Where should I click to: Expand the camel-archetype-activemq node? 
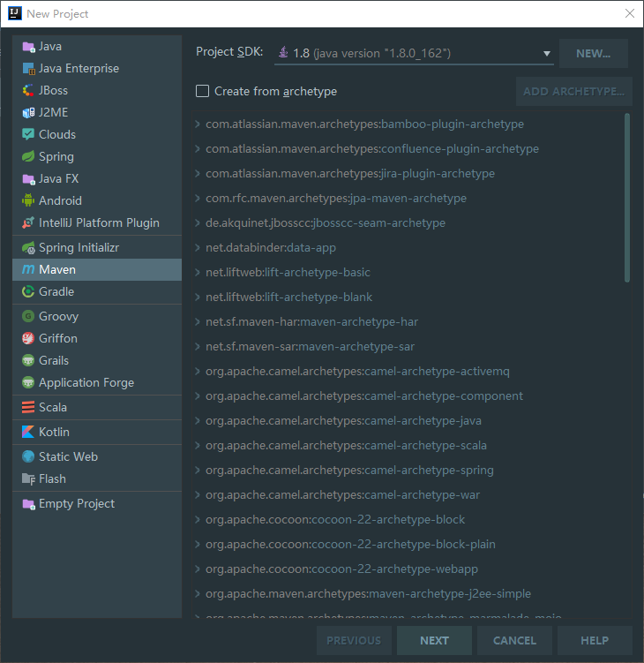(x=198, y=372)
